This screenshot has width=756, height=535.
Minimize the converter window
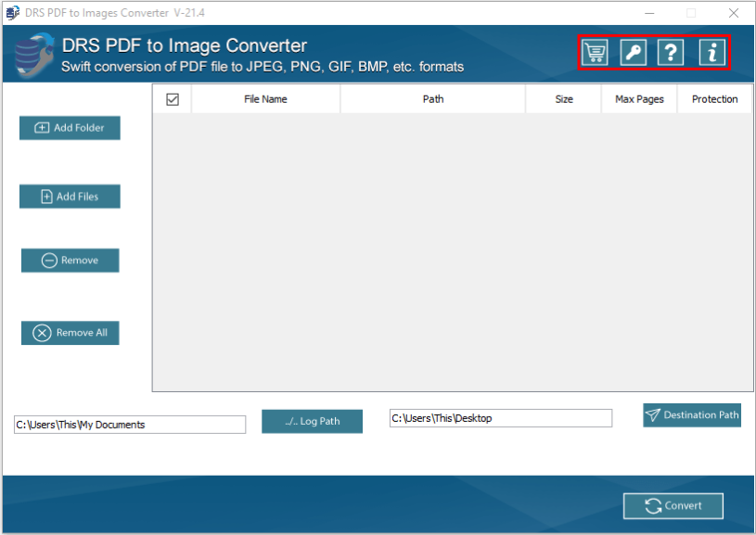[649, 13]
